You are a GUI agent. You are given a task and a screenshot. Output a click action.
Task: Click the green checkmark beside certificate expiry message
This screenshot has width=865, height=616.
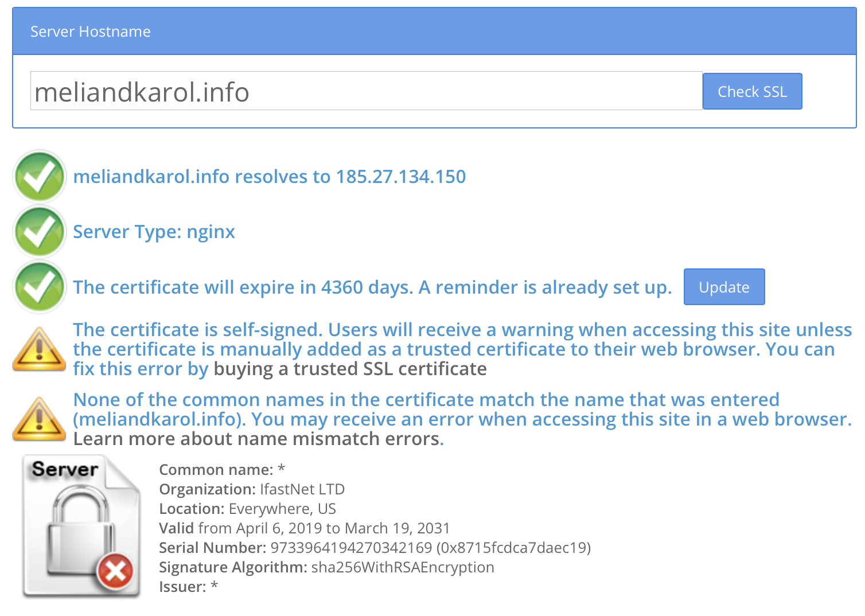pyautogui.click(x=40, y=287)
